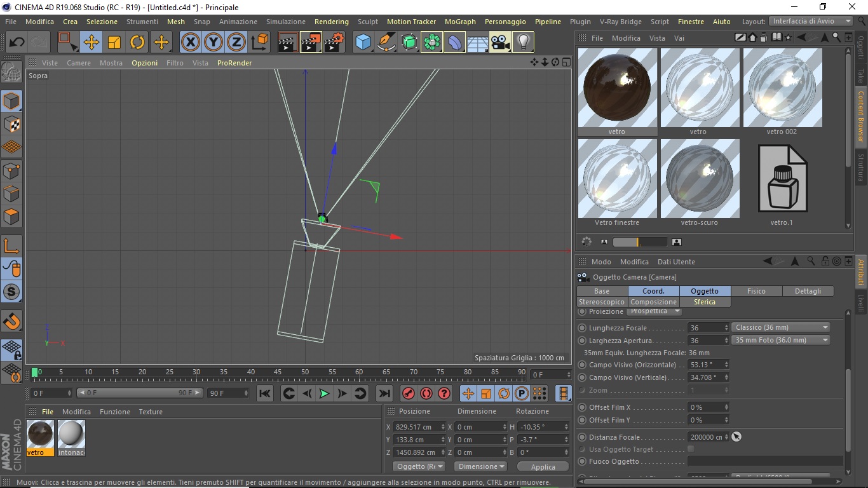Image resolution: width=868 pixels, height=488 pixels.
Task: Open the Subdivision Surface generator icon
Action: point(409,43)
